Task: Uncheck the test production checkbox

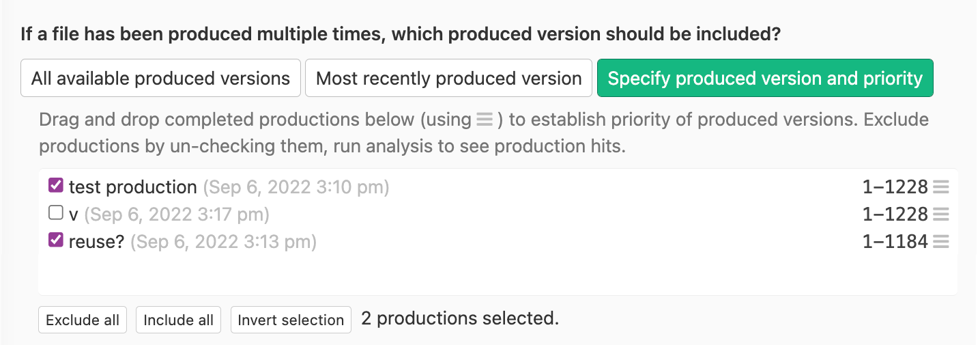Action: click(x=56, y=186)
